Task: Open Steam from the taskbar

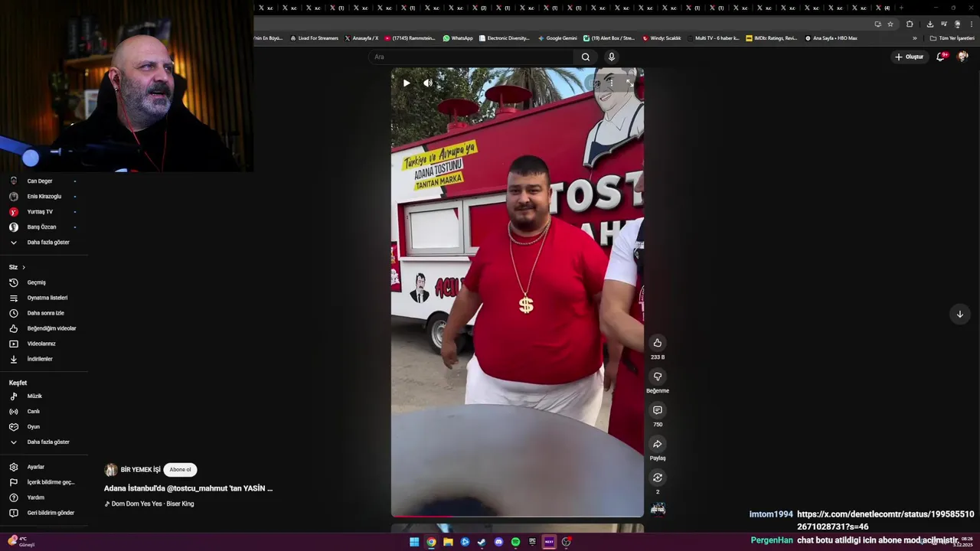Action: coord(482,542)
